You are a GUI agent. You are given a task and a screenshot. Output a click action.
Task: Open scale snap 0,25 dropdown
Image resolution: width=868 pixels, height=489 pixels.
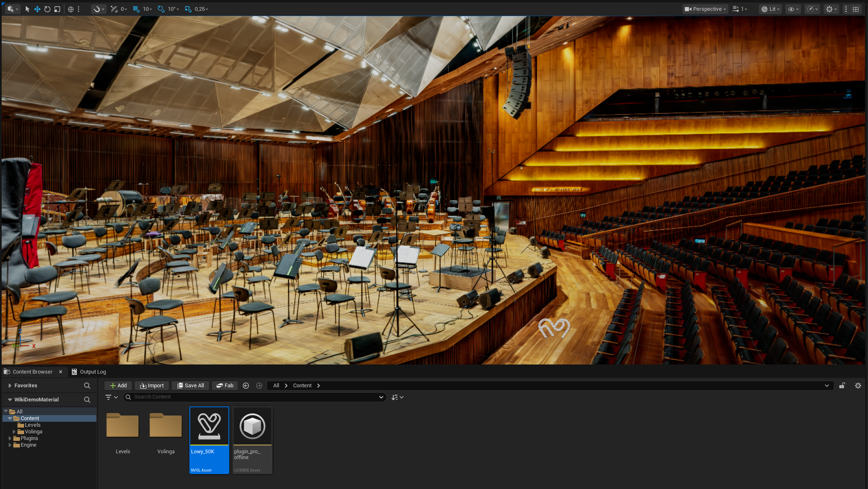pos(201,9)
